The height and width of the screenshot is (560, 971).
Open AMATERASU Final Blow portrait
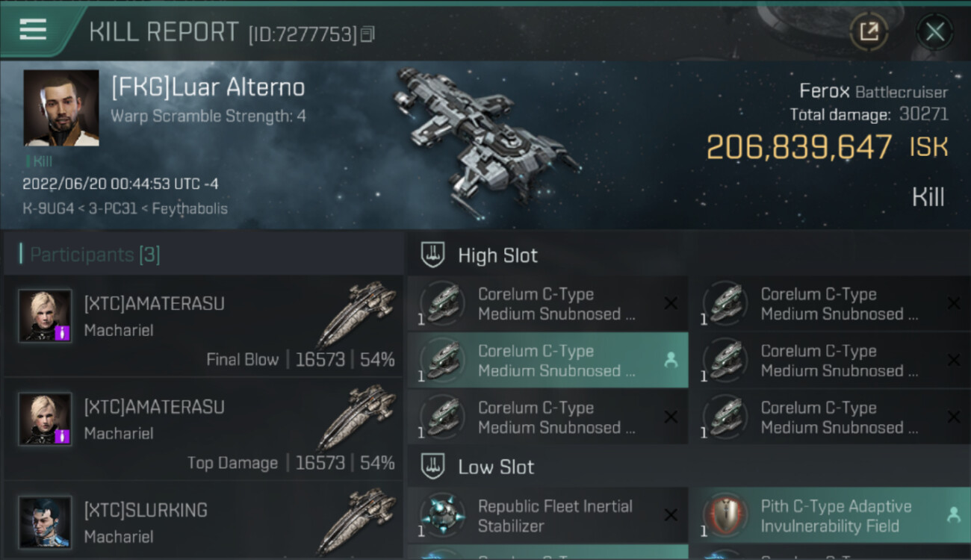tap(46, 317)
